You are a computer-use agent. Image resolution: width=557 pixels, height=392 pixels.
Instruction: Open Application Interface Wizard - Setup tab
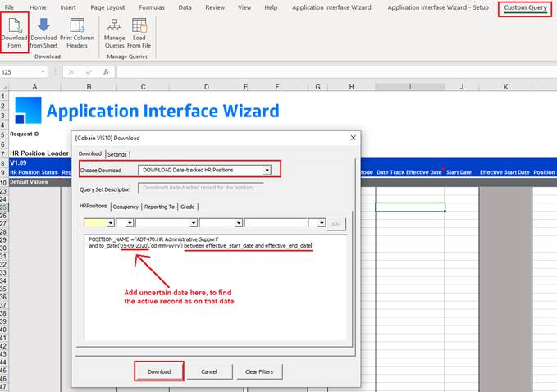[438, 7]
